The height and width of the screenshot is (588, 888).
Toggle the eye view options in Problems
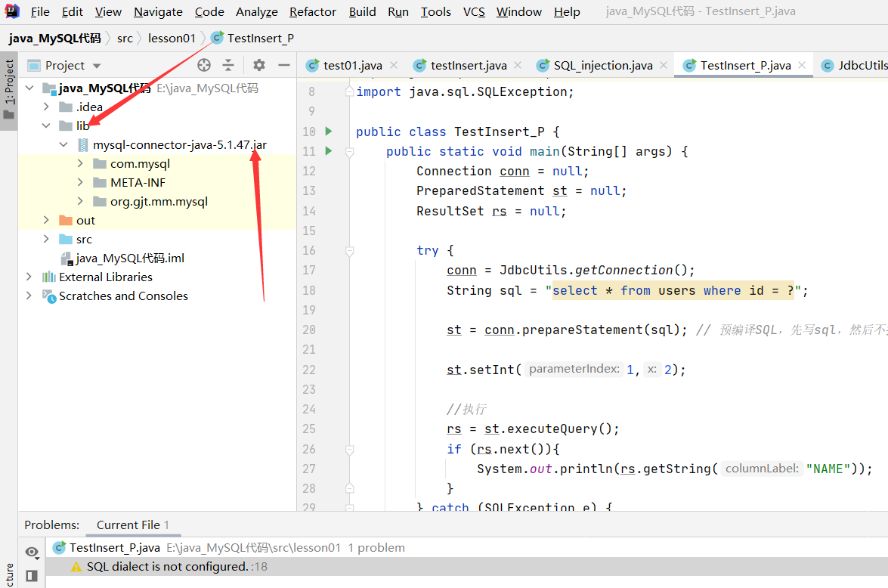coord(32,552)
